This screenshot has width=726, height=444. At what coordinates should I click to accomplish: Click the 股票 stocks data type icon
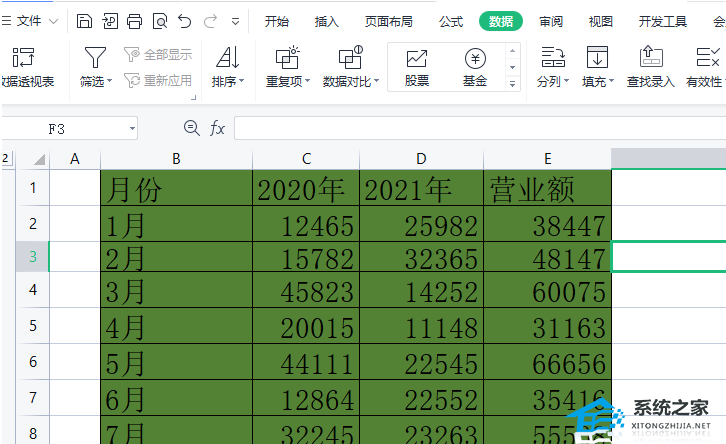(417, 58)
